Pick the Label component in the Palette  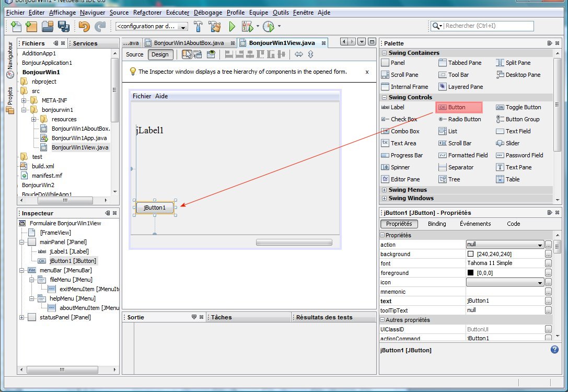[x=392, y=107]
